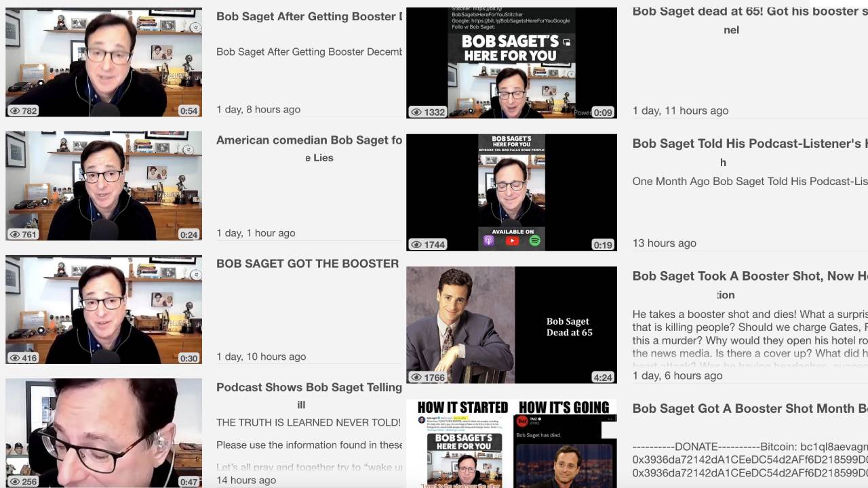This screenshot has width=868, height=488.
Task: Click the red YouTube icon in the thumbnail
Action: click(512, 241)
